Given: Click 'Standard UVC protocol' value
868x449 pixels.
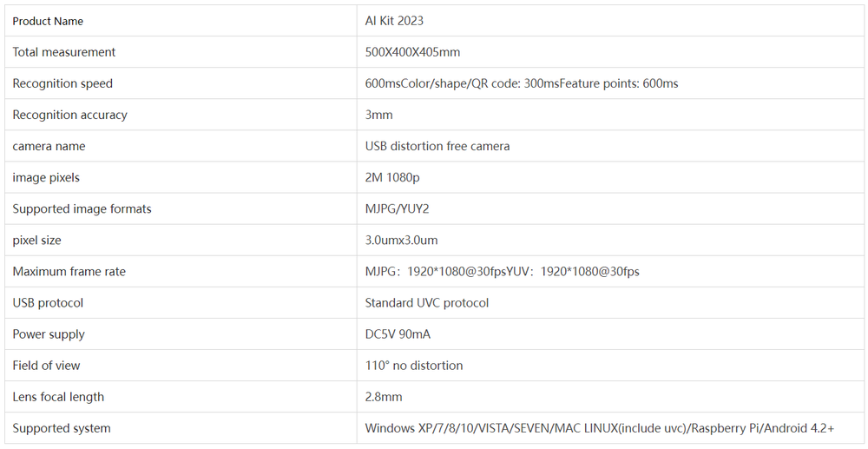Looking at the screenshot, I should [x=426, y=302].
